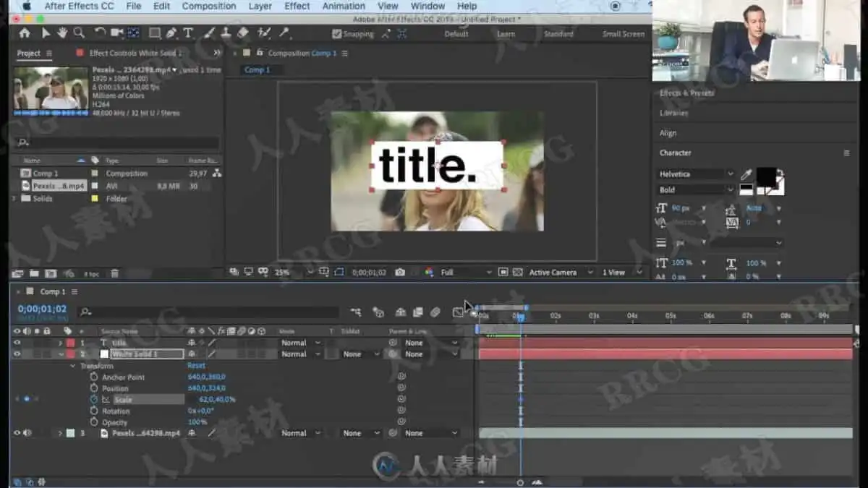Open the Graph Editor icon
Screen dimensions: 868x488
458,312
